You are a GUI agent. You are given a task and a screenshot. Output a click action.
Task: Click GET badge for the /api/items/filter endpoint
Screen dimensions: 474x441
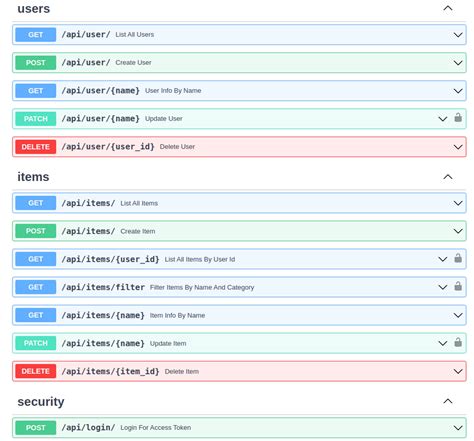[36, 287]
